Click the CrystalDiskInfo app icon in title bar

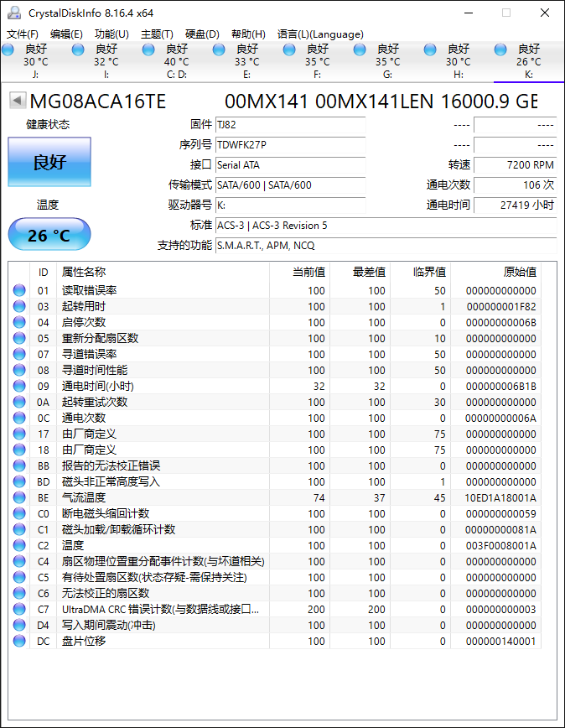pos(15,13)
